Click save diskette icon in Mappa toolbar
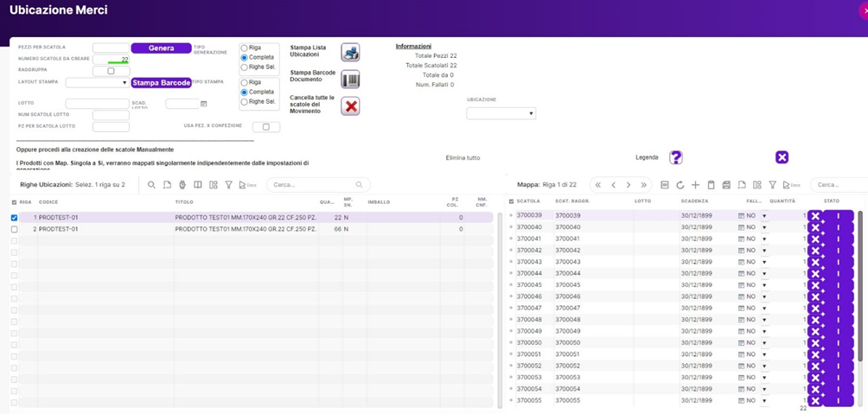Viewport: 868px width, 414px height. (x=727, y=185)
